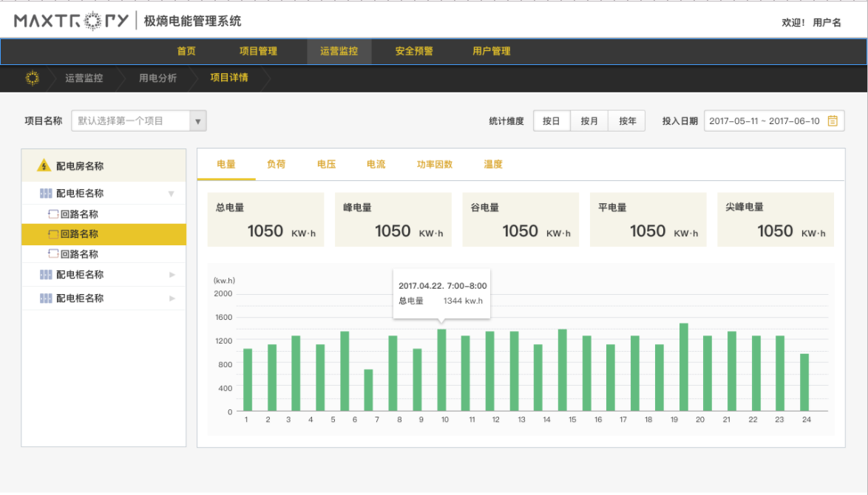
Task: Click the chart bar for hour 24
Action: point(804,382)
